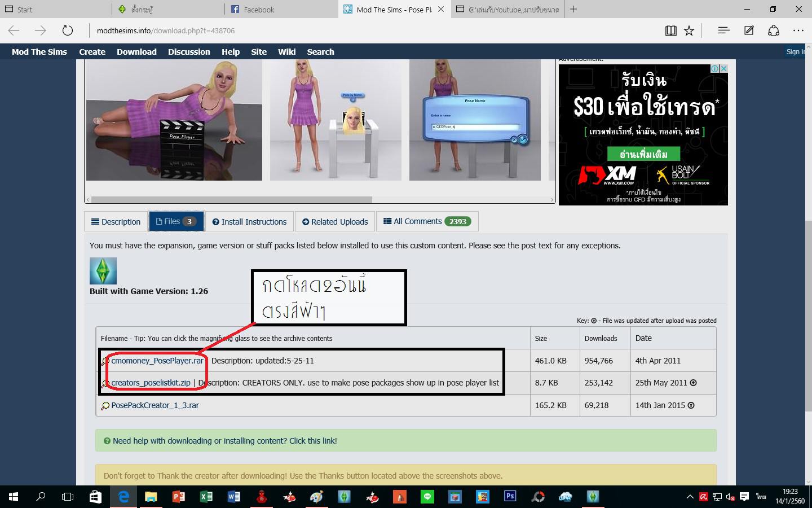Viewport: 812px width, 508px height.
Task: Open Excel from the taskbar
Action: pos(206,497)
